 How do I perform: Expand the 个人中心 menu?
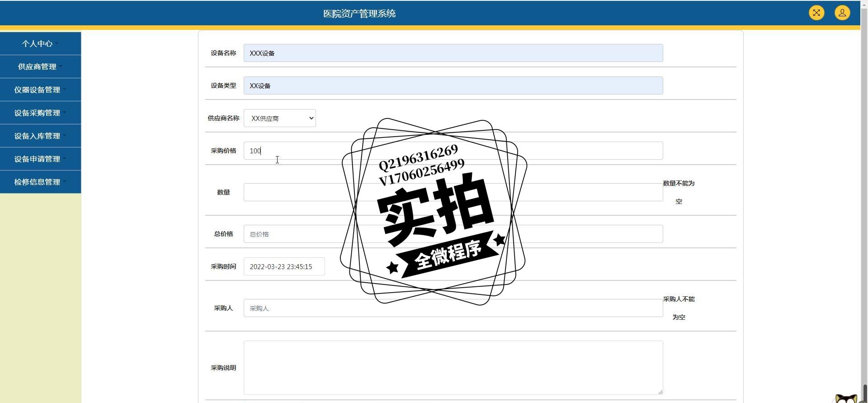[40, 43]
